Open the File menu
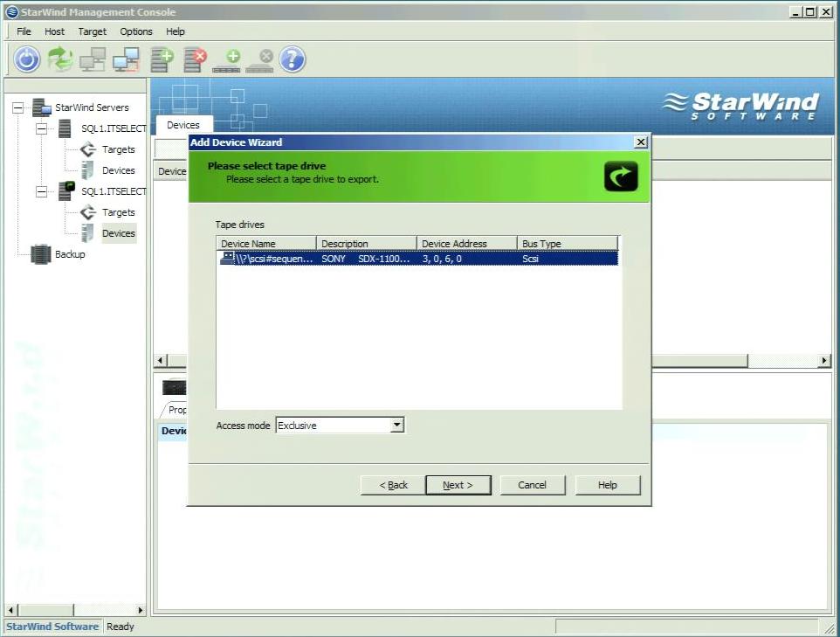This screenshot has width=840, height=637. pyautogui.click(x=24, y=31)
